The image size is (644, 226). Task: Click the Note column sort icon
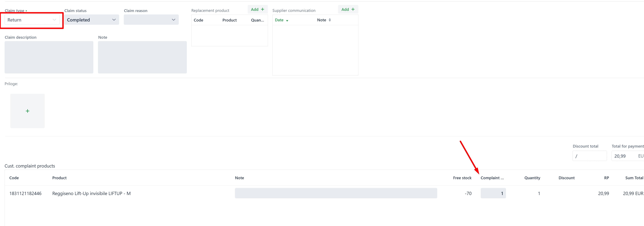click(x=330, y=20)
